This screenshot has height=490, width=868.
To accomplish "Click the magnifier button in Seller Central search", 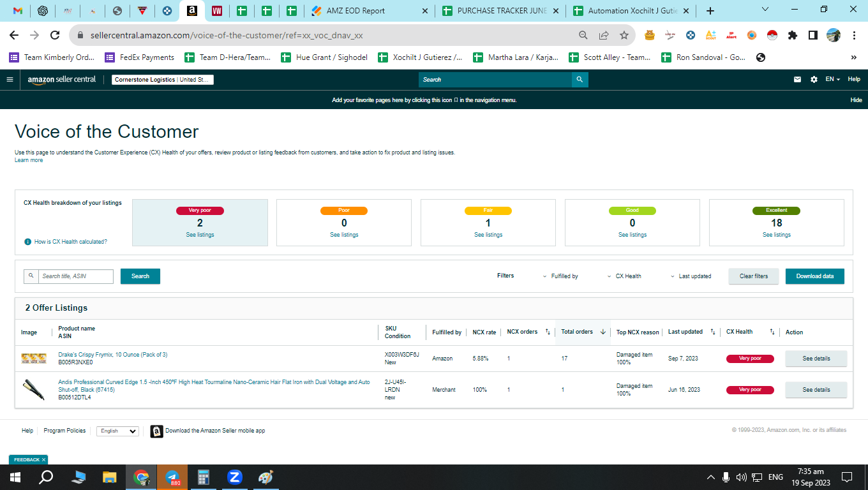I will coord(580,80).
